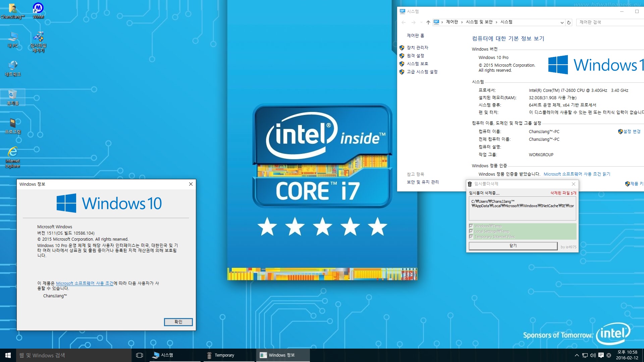Click the volume icon in system tray

tap(593, 355)
